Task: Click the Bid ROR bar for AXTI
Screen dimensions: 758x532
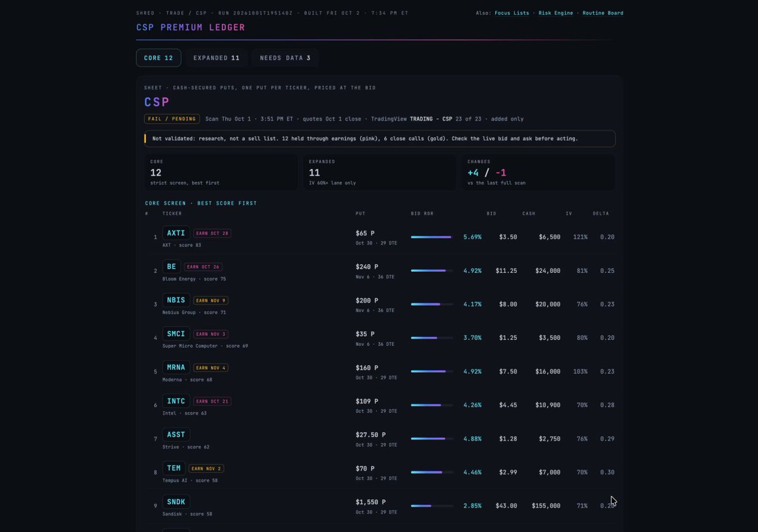Action: 432,237
